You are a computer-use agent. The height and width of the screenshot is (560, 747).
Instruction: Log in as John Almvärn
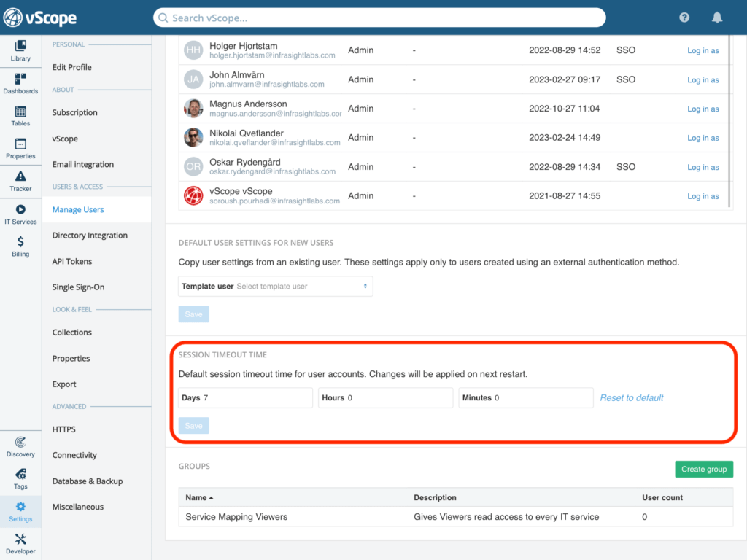point(703,80)
